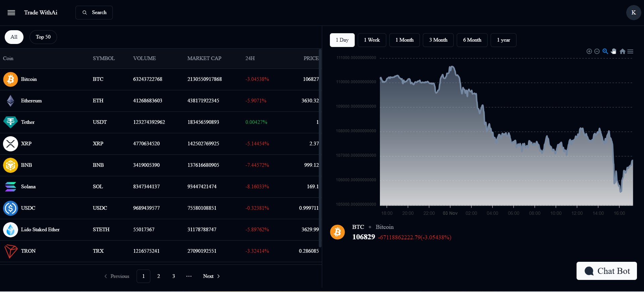Zoom out the chart with minus icon

597,51
